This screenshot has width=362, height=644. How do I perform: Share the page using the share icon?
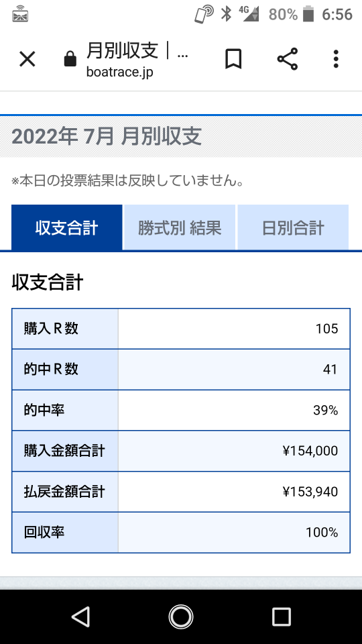(288, 59)
